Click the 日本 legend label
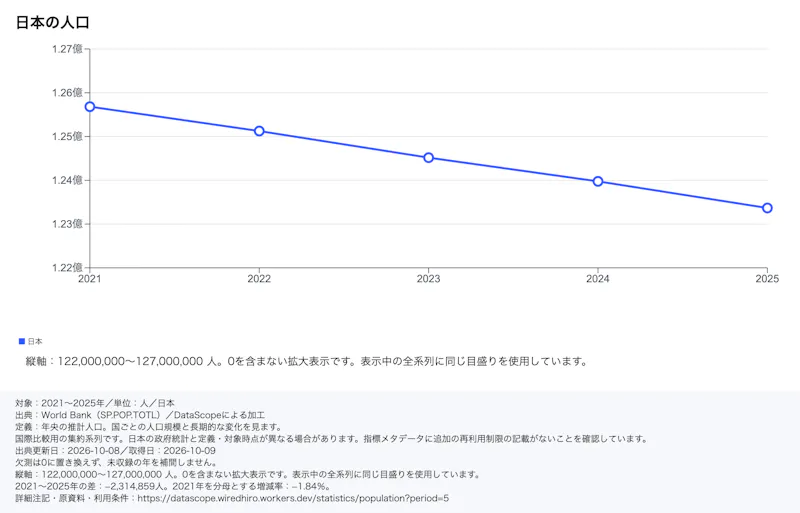The width and height of the screenshot is (800, 513). (35, 341)
